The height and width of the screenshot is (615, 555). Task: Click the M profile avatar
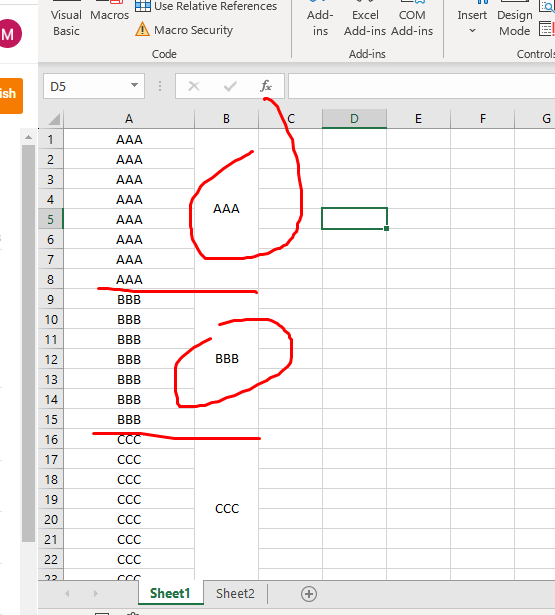pyautogui.click(x=10, y=34)
